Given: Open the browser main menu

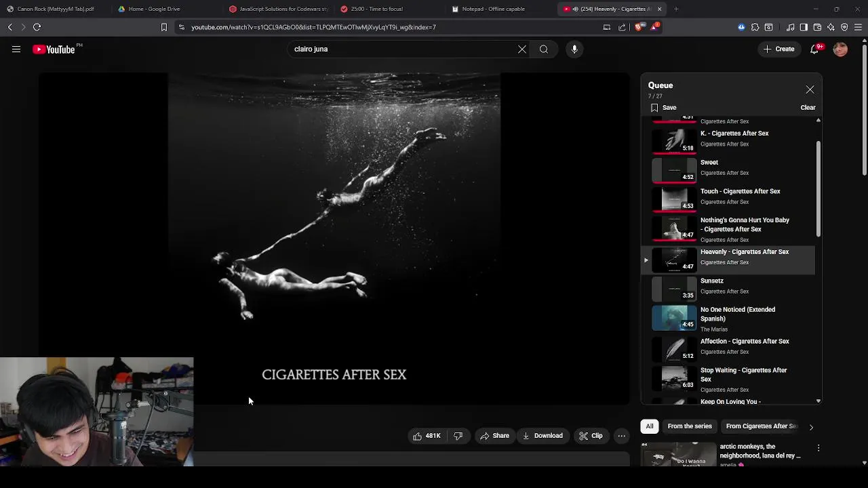Looking at the screenshot, I should [858, 27].
